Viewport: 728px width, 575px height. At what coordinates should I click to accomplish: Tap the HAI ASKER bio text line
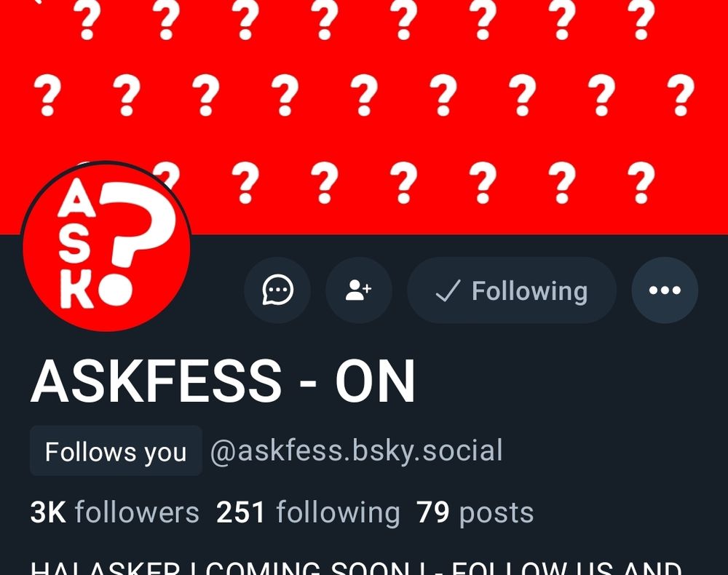pos(356,568)
